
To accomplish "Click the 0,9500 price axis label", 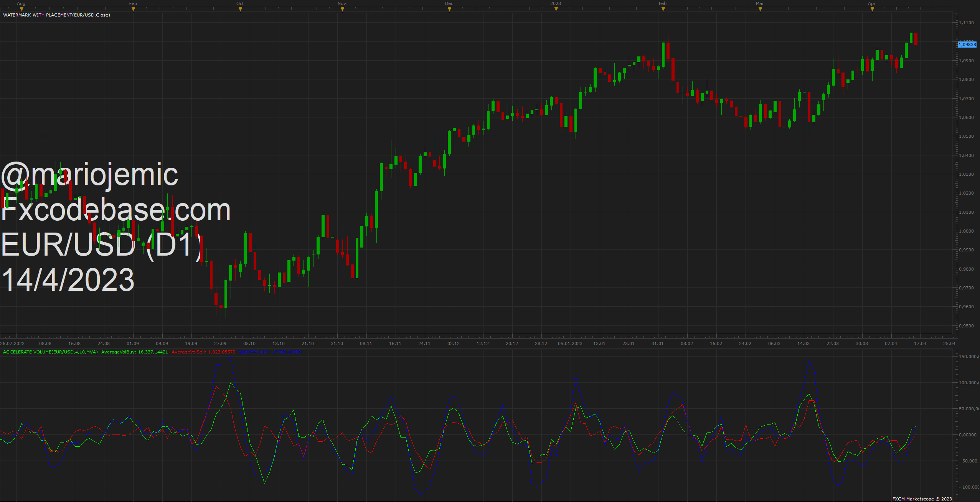I will pyautogui.click(x=966, y=326).
